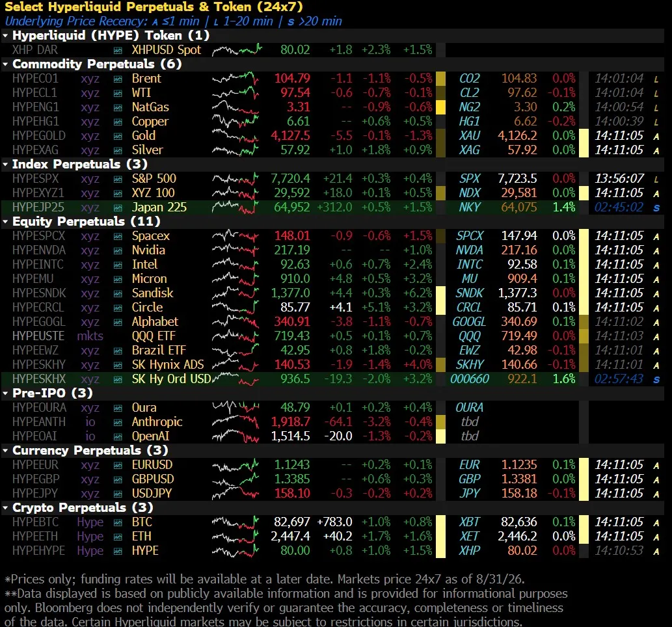
Task: Open the chart icon beside ETH
Action: click(118, 537)
